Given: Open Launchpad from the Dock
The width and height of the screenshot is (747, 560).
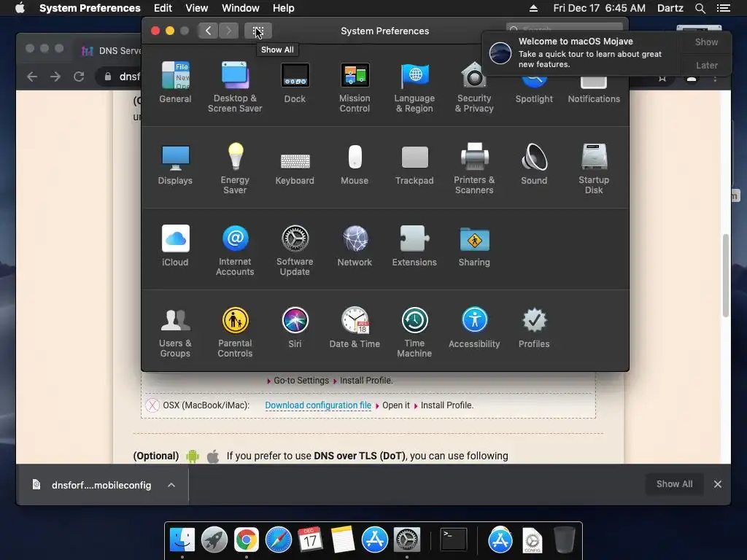Looking at the screenshot, I should (214, 540).
